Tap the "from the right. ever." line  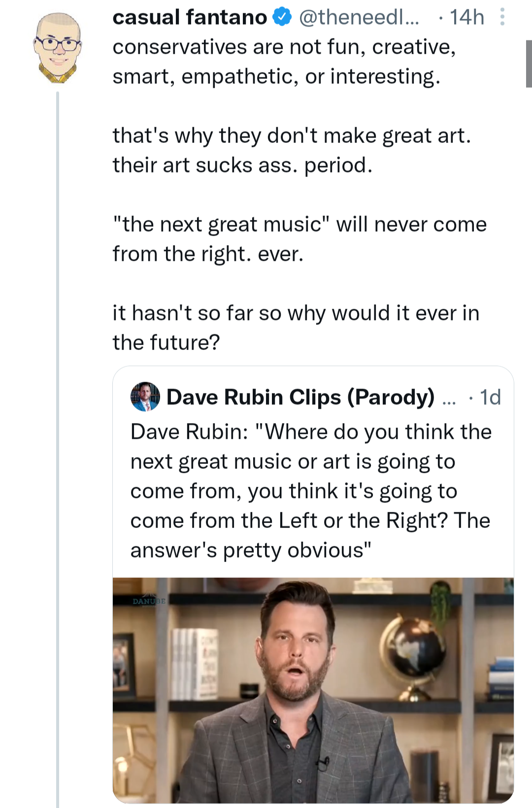208,254
